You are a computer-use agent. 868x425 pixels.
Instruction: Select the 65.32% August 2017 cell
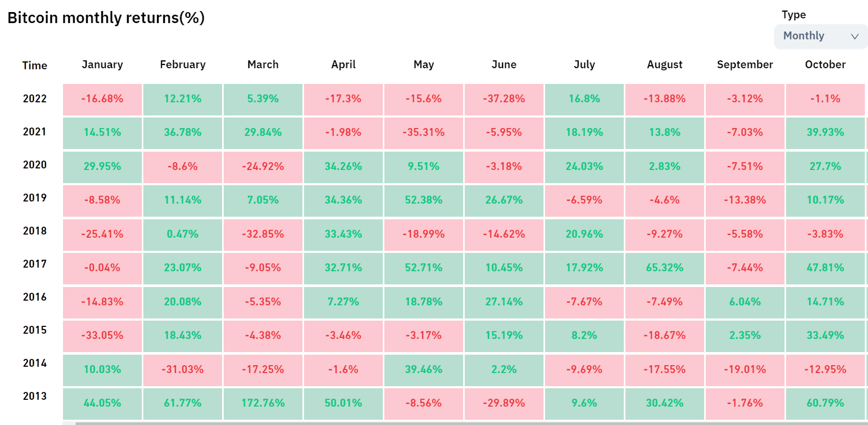coord(665,268)
